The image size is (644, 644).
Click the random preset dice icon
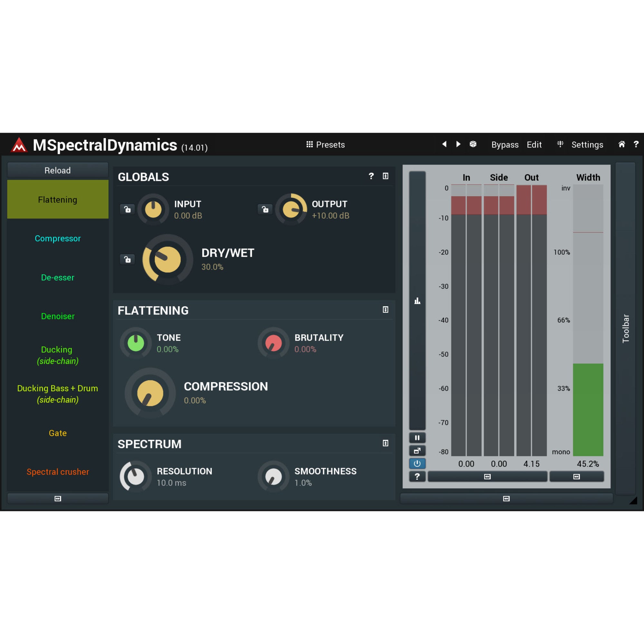click(x=473, y=144)
